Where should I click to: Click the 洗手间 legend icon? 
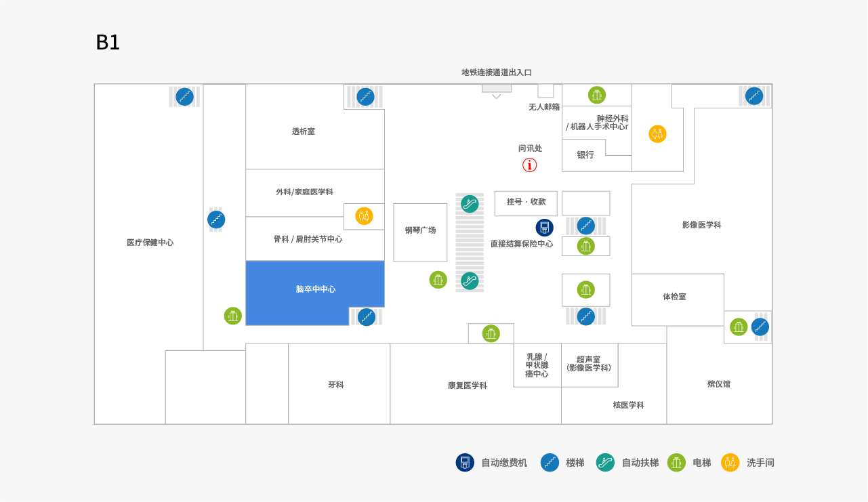pos(730,463)
